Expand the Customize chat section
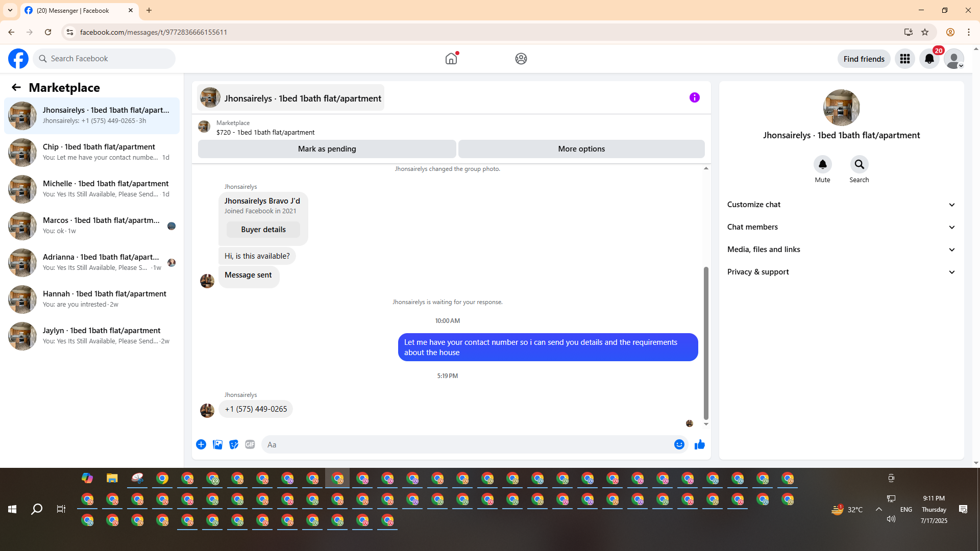Image resolution: width=980 pixels, height=551 pixels. point(841,205)
